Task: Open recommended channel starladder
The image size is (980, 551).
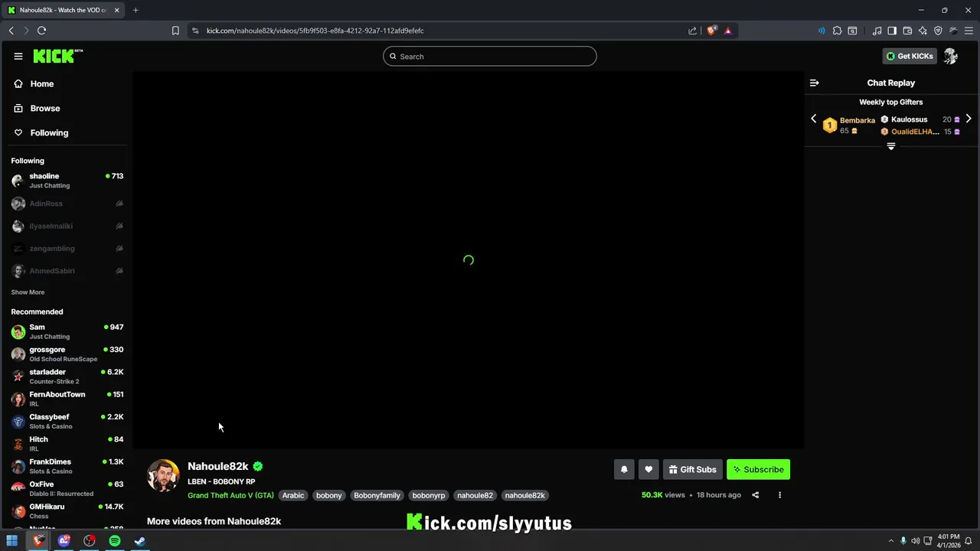Action: point(67,377)
